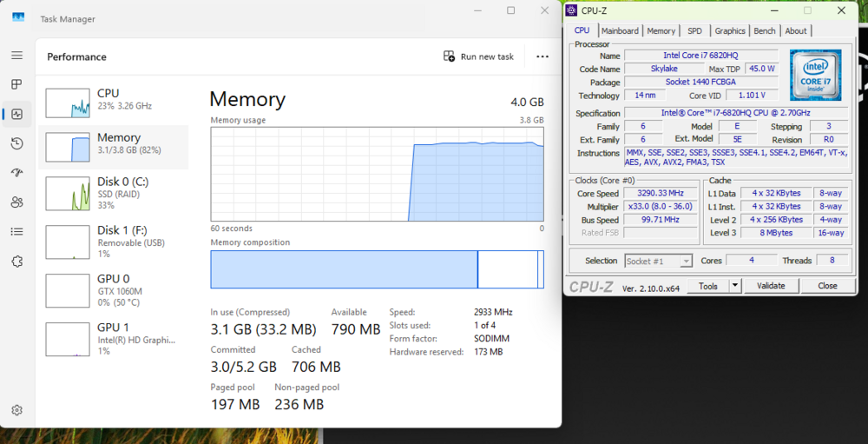The width and height of the screenshot is (868, 444).
Task: Open App history in the sidebar
Action: tap(16, 143)
